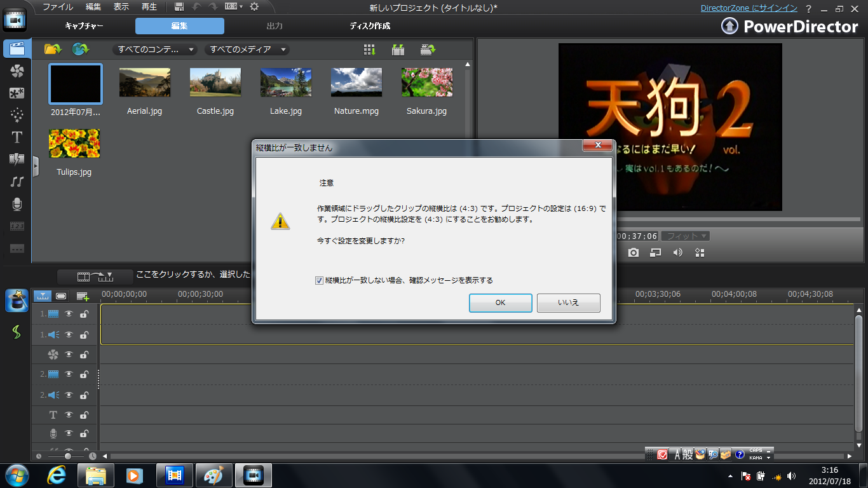Click the add track icon above the timeline
This screenshot has height=488, width=868.
83,295
